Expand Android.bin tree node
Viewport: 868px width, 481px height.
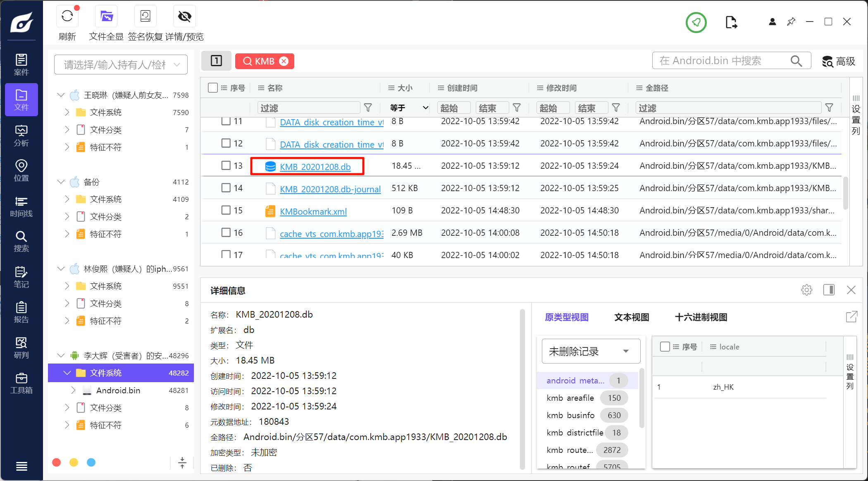[73, 390]
